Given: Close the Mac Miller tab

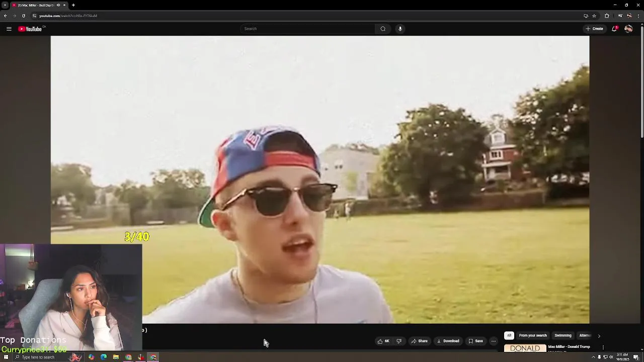Looking at the screenshot, I should coord(64,5).
